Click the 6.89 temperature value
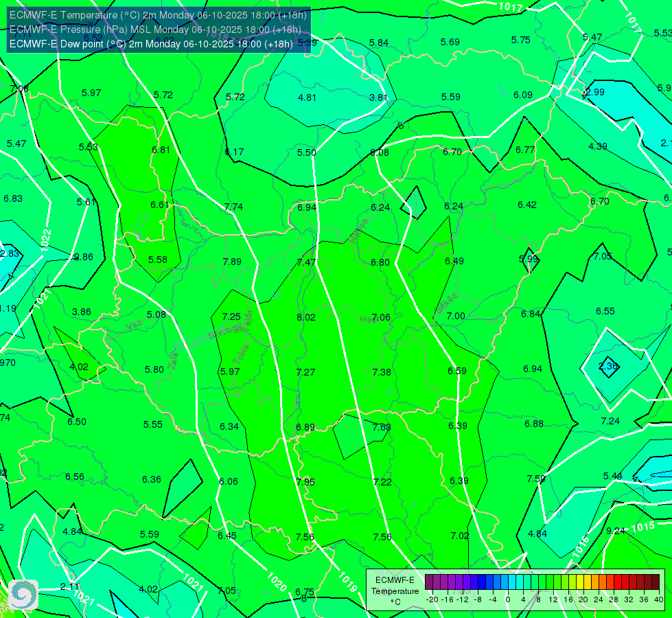This screenshot has width=672, height=618. [x=305, y=428]
